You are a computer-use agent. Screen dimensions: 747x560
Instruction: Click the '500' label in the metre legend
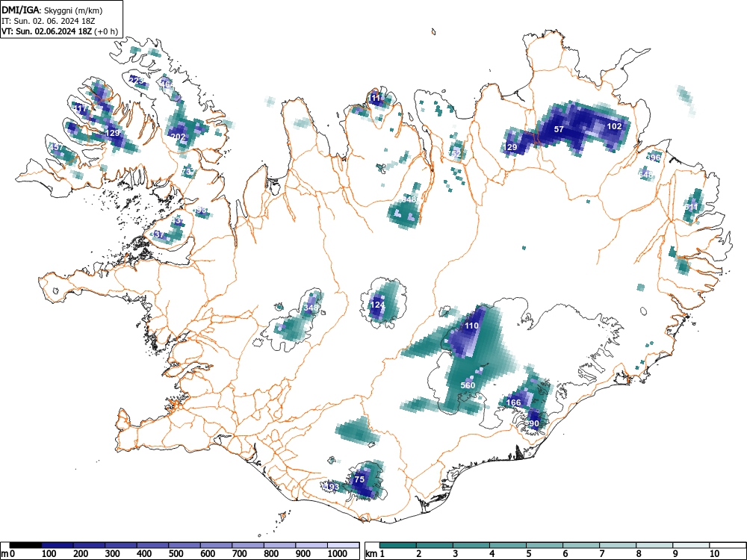click(x=176, y=554)
